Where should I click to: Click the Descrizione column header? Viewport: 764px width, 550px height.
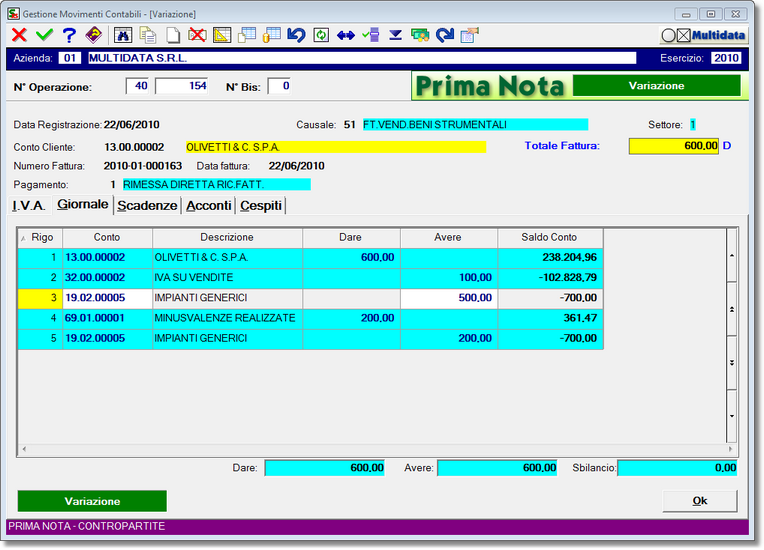click(x=227, y=238)
